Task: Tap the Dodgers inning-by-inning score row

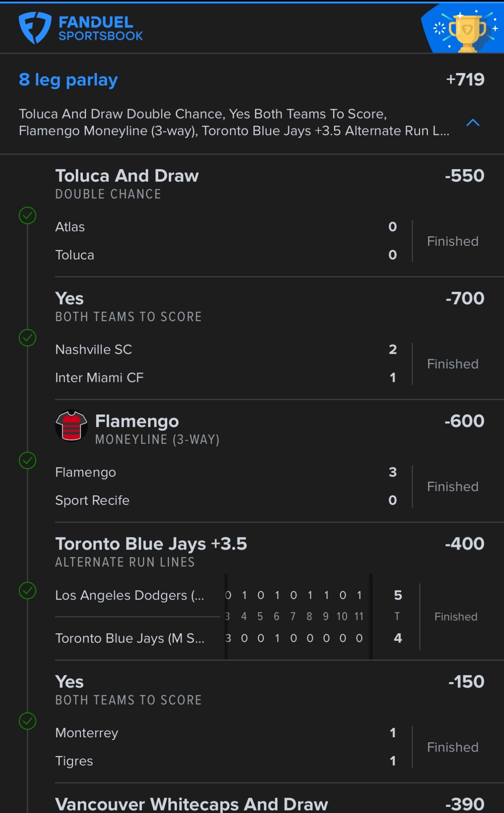Action: pos(294,596)
